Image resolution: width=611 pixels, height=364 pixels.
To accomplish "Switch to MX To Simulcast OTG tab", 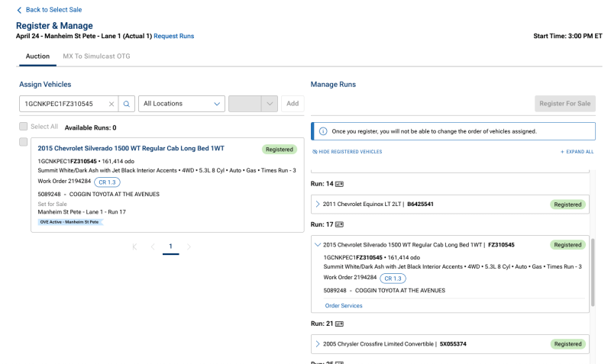I will [97, 56].
